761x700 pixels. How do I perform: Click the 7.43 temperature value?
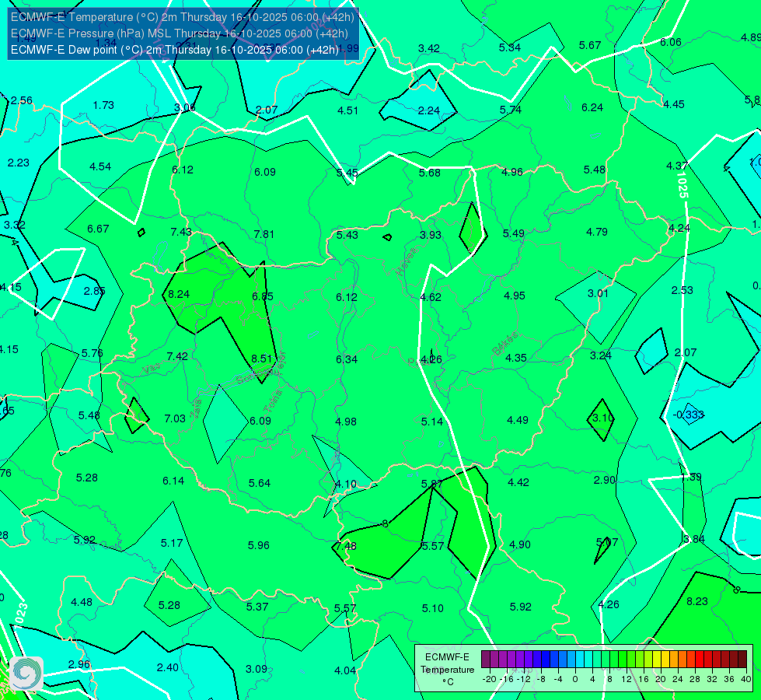click(181, 232)
